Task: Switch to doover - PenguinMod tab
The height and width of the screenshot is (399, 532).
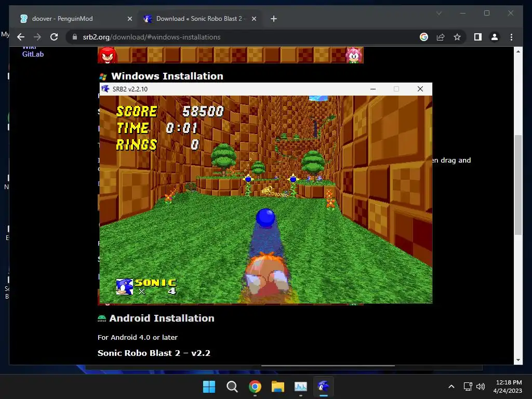Action: tap(75, 19)
